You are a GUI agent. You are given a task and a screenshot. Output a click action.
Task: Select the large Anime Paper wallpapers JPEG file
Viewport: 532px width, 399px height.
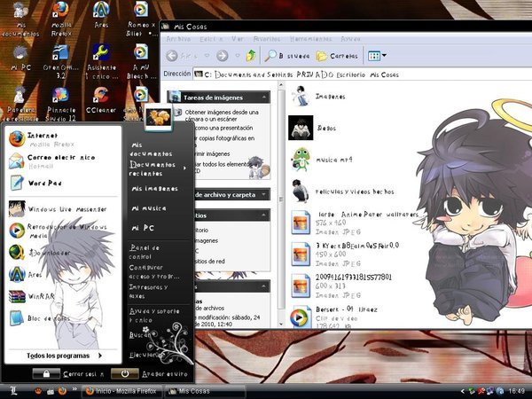[x=355, y=223]
